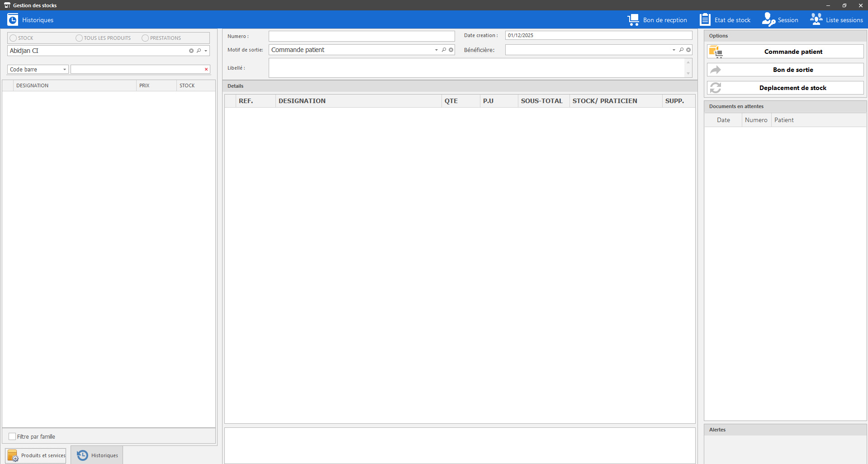Switch to the bottom Historiques tab
Image resolution: width=868 pixels, height=464 pixels.
click(x=97, y=455)
